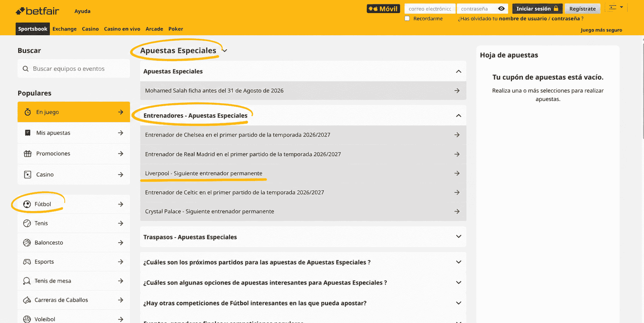This screenshot has width=644, height=323.
Task: Click the arrow on the Chelsea manager row
Action: pyautogui.click(x=457, y=135)
